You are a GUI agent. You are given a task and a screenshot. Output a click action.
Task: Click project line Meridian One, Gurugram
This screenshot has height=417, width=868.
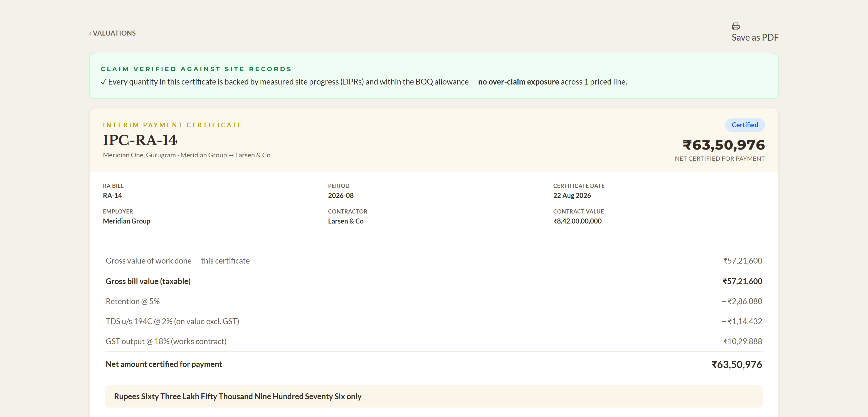186,155
